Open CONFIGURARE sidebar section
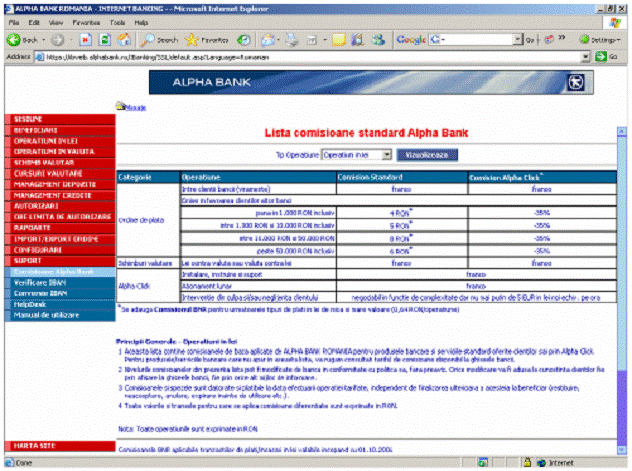Image resolution: width=632 pixels, height=471 pixels. (60, 250)
